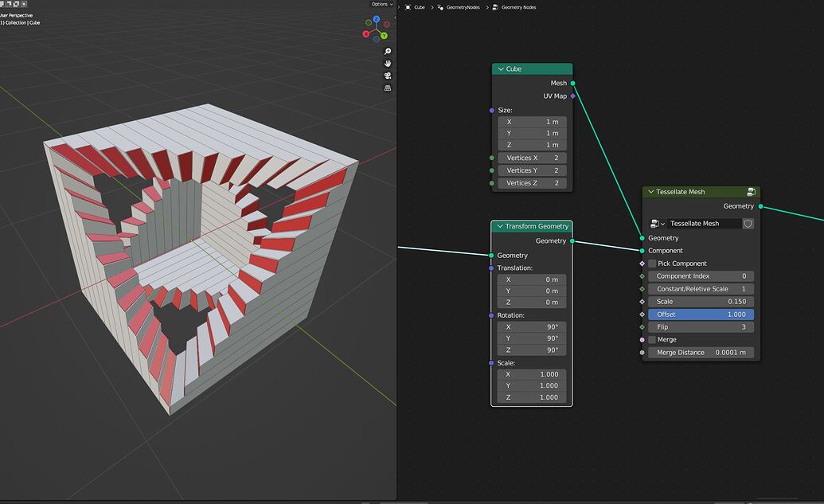The height and width of the screenshot is (504, 824).
Task: Collapse the Transform Geometry node
Action: [500, 226]
